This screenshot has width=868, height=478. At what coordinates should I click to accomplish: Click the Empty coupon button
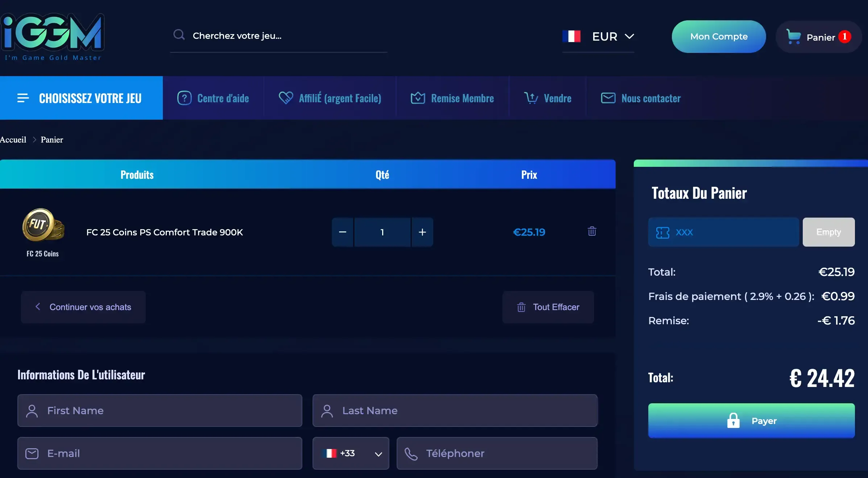828,232
